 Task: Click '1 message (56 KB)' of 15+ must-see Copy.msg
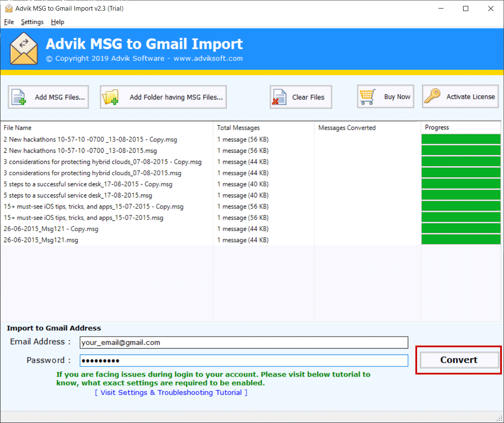(243, 206)
